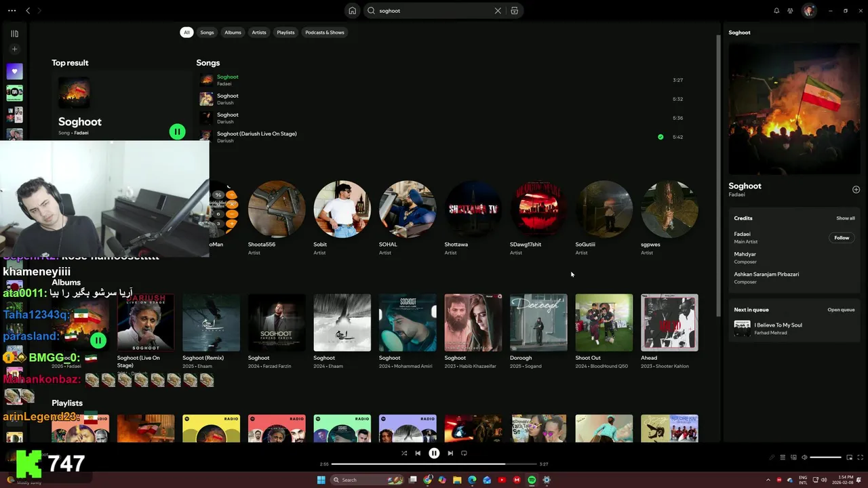The height and width of the screenshot is (488, 868).
Task: Toggle the queue view icon
Action: point(783,457)
